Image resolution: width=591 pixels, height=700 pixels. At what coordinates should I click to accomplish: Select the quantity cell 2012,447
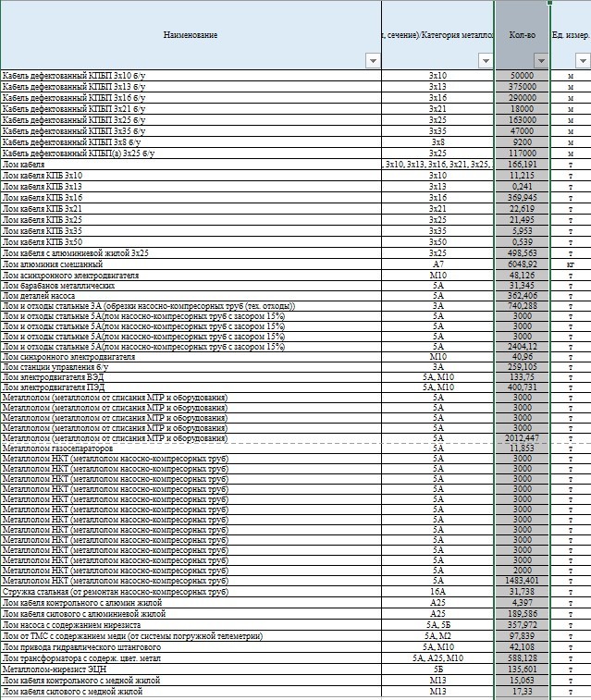522,437
